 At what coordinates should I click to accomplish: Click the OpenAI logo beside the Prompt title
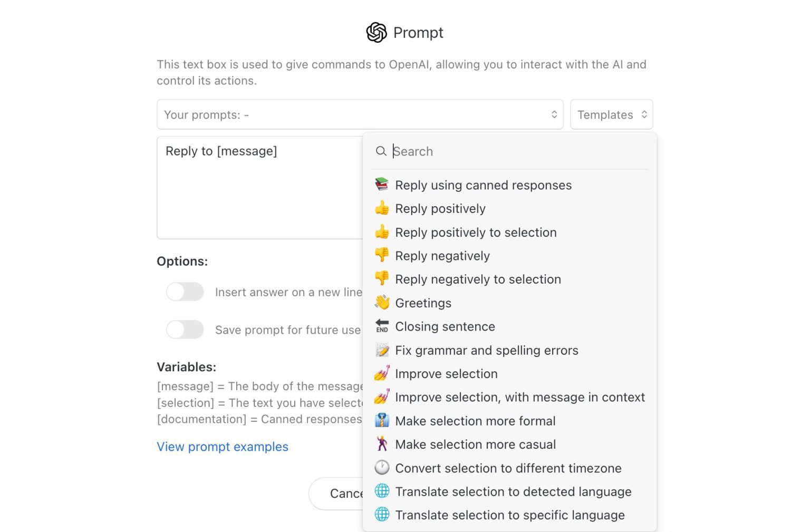tap(375, 33)
